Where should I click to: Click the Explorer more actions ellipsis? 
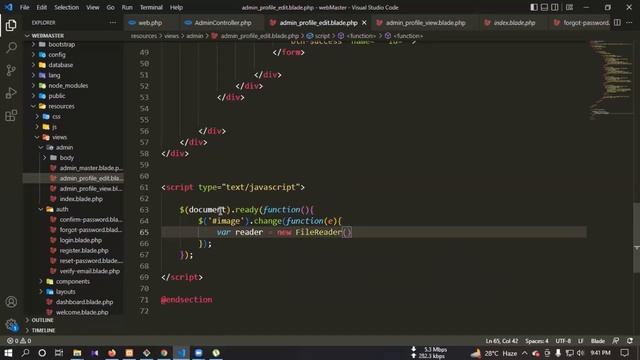[x=113, y=23]
